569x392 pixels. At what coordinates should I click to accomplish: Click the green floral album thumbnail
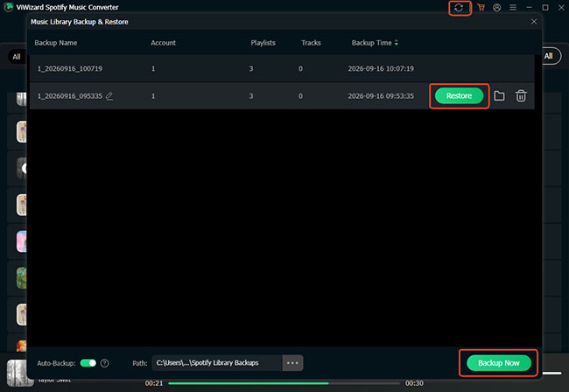(x=22, y=277)
